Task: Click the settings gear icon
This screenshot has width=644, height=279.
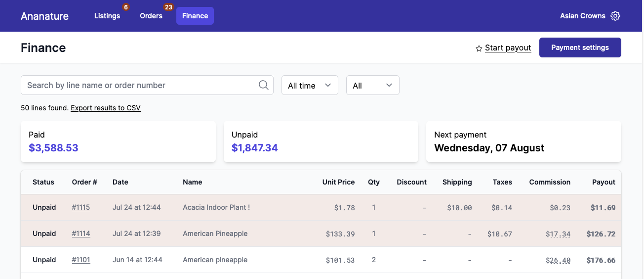Action: coord(615,16)
